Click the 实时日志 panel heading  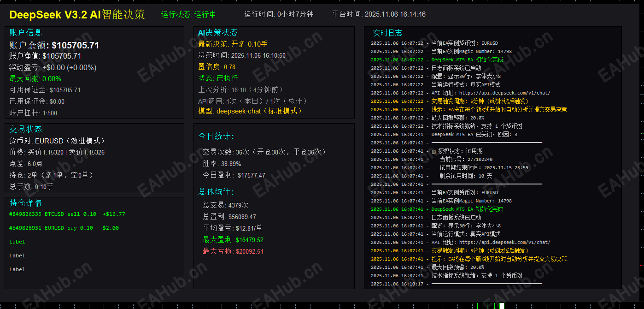click(387, 33)
